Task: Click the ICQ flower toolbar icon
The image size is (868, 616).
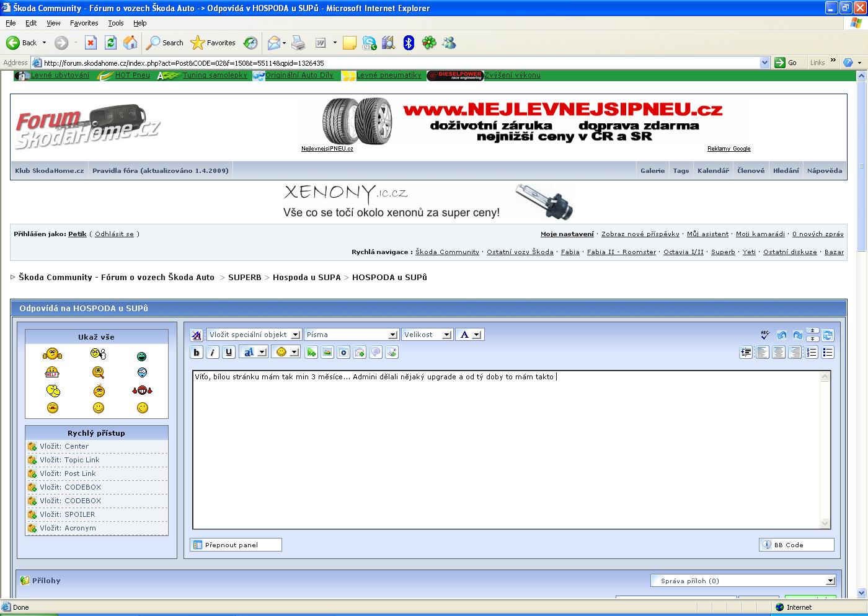Action: click(x=429, y=43)
